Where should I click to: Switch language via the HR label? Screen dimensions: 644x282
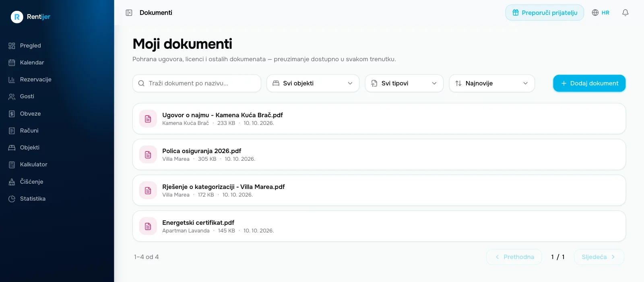pyautogui.click(x=605, y=13)
